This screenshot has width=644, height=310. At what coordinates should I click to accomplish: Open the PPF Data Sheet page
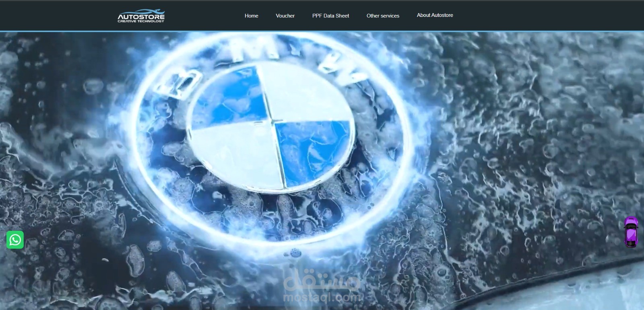[331, 16]
